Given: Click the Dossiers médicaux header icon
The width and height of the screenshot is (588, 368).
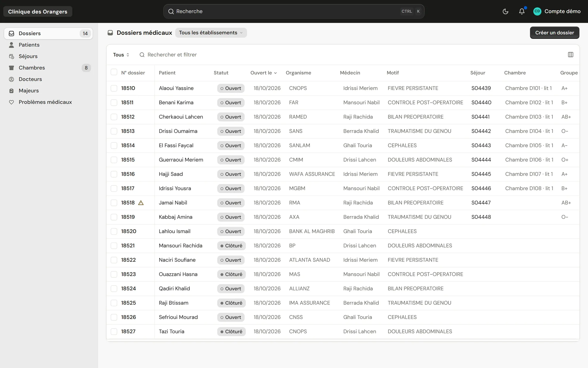Looking at the screenshot, I should pos(110,33).
